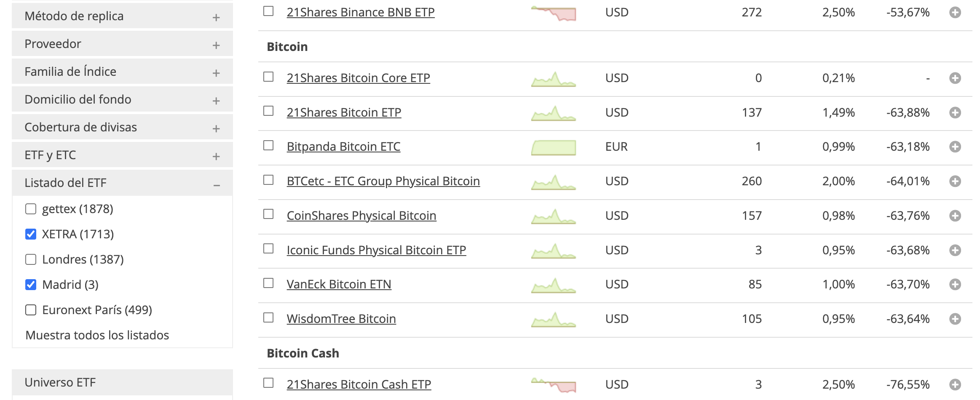Click plus icon for 21Shares Bitcoin ETP

click(x=955, y=113)
